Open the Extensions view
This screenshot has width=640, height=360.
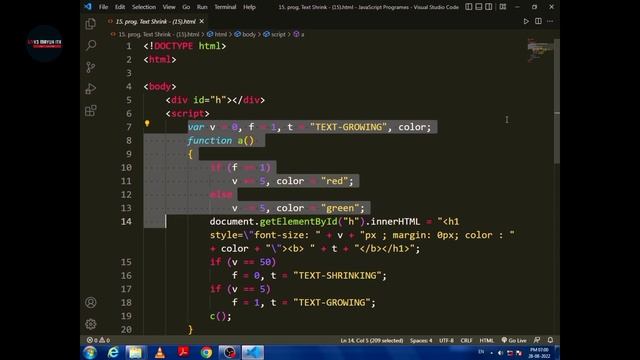[91, 111]
